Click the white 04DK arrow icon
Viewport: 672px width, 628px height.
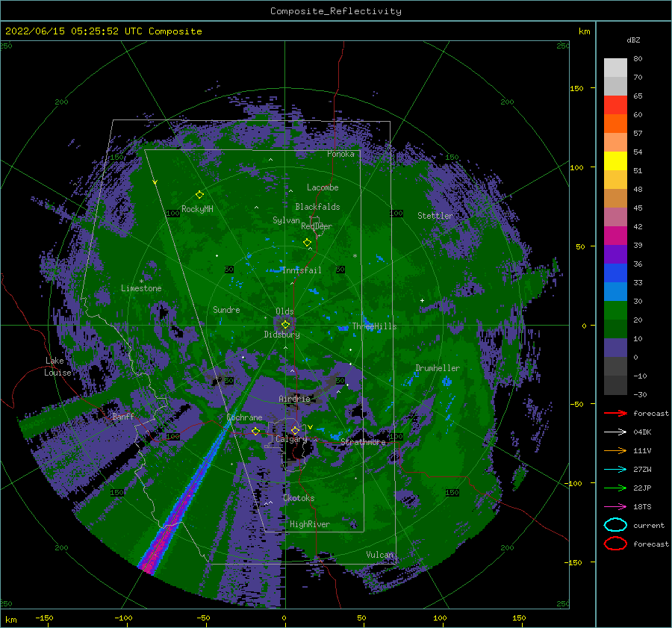[x=615, y=432]
